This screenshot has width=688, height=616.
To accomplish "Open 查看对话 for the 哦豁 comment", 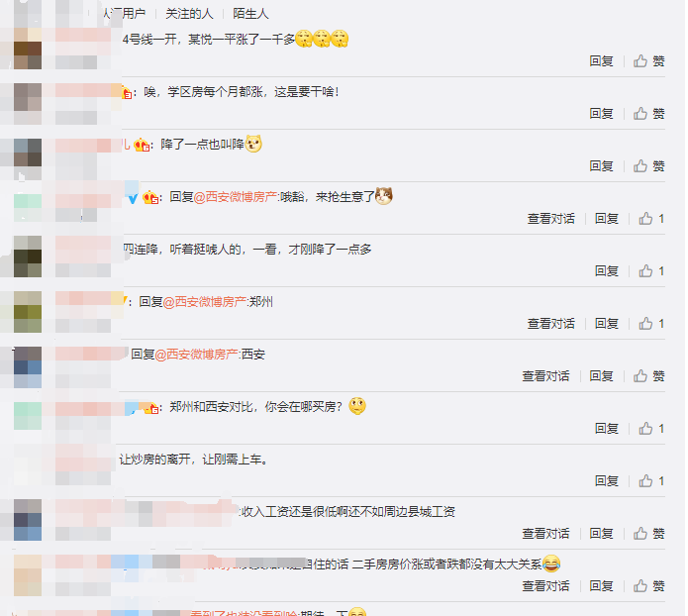I will (550, 219).
